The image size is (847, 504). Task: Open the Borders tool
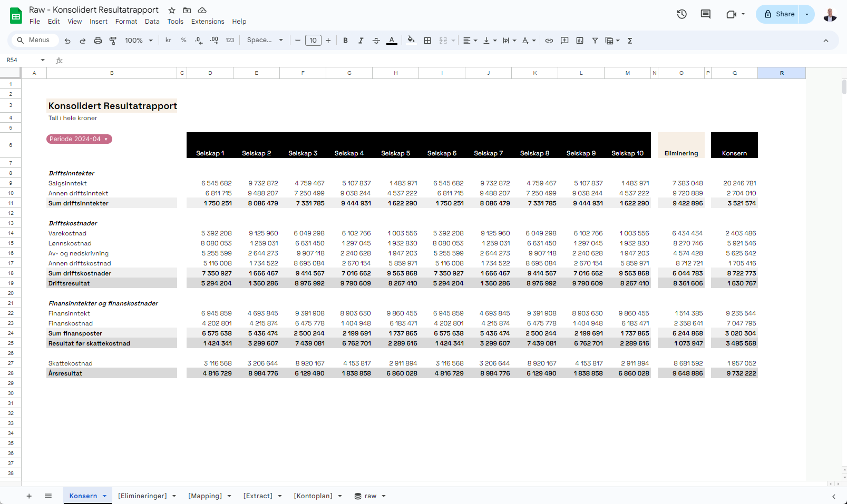pos(427,41)
